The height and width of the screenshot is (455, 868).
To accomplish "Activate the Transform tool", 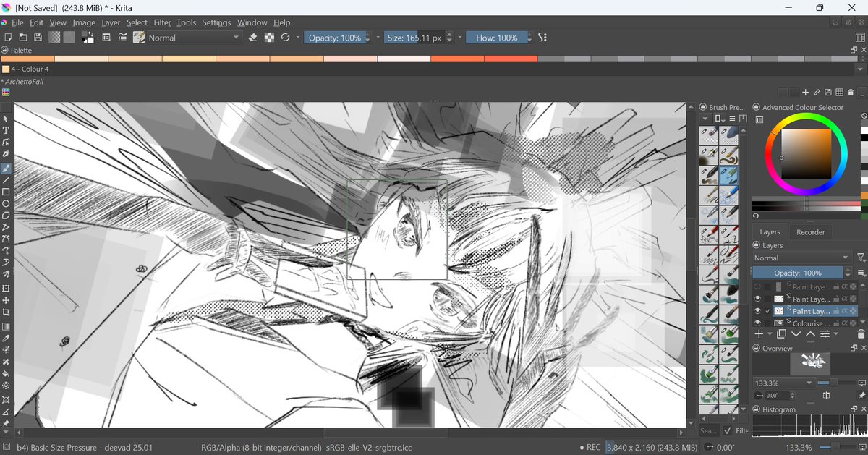I will [x=6, y=288].
